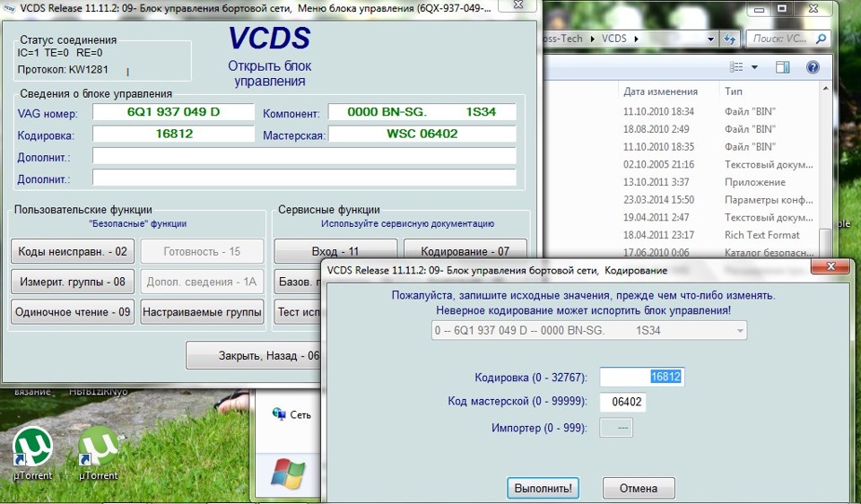Click the second Дополнит. empty field
Screen dimensions: 861x504
(x=304, y=178)
